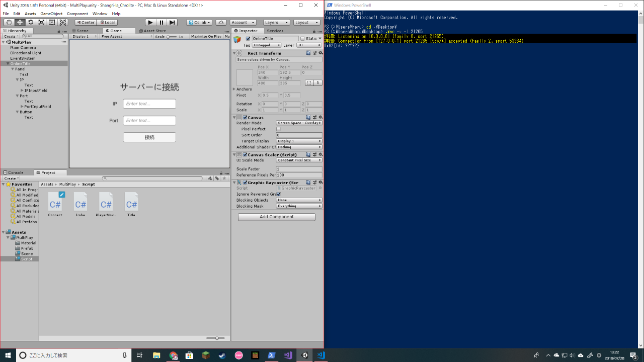Select the Rect tool
644x362 pixels.
tap(52, 23)
